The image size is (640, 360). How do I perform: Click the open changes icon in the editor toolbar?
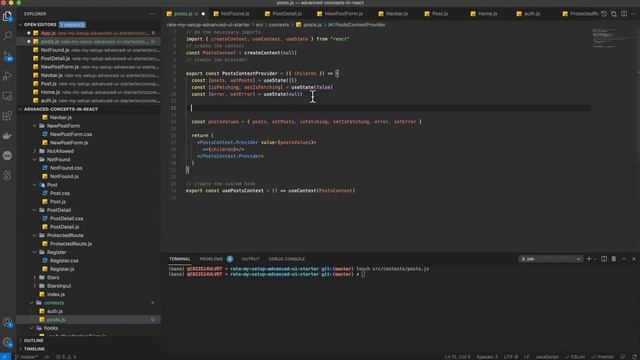(x=614, y=14)
